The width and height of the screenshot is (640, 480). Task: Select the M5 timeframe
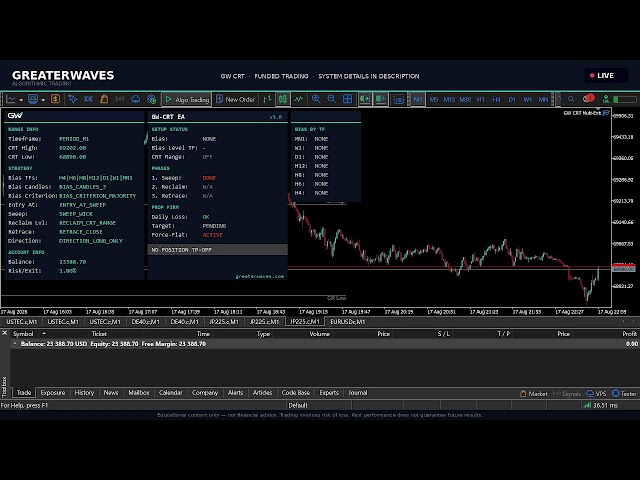(x=433, y=99)
